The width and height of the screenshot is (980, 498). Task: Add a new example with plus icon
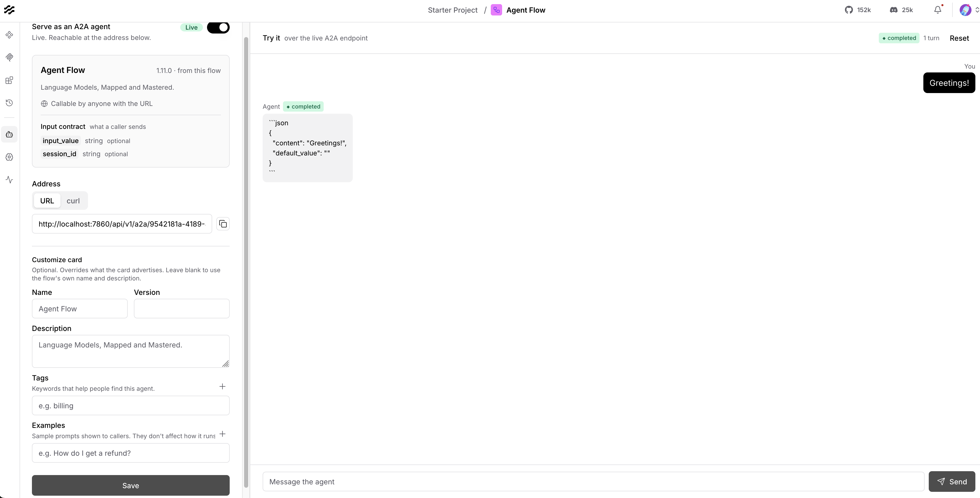coord(222,434)
